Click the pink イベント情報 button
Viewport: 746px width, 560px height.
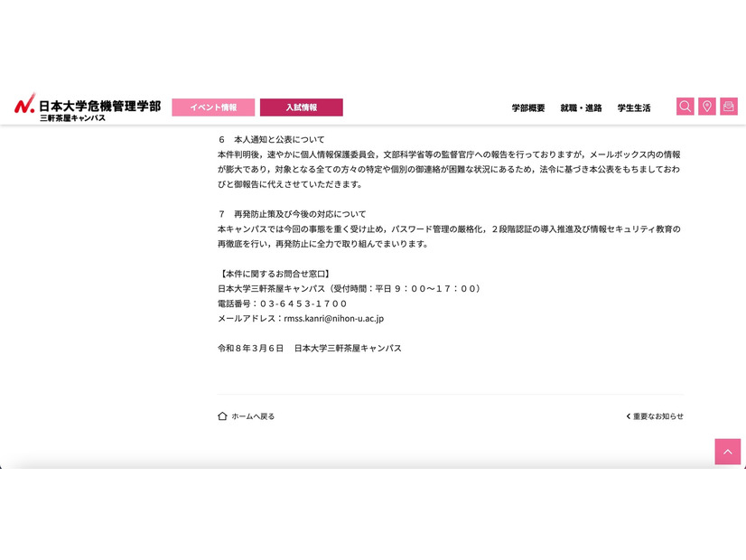213,107
